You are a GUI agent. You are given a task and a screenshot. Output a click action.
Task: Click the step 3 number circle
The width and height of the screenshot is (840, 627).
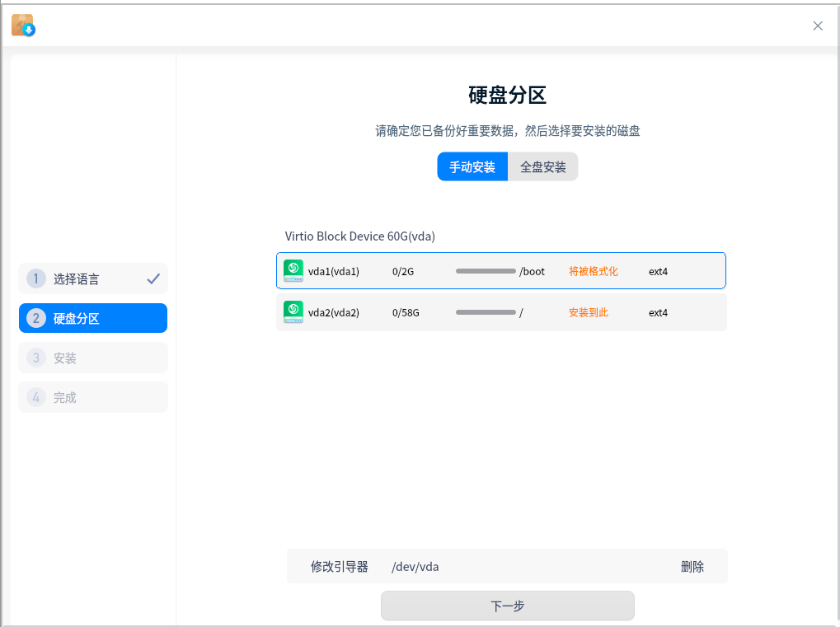[x=35, y=358]
